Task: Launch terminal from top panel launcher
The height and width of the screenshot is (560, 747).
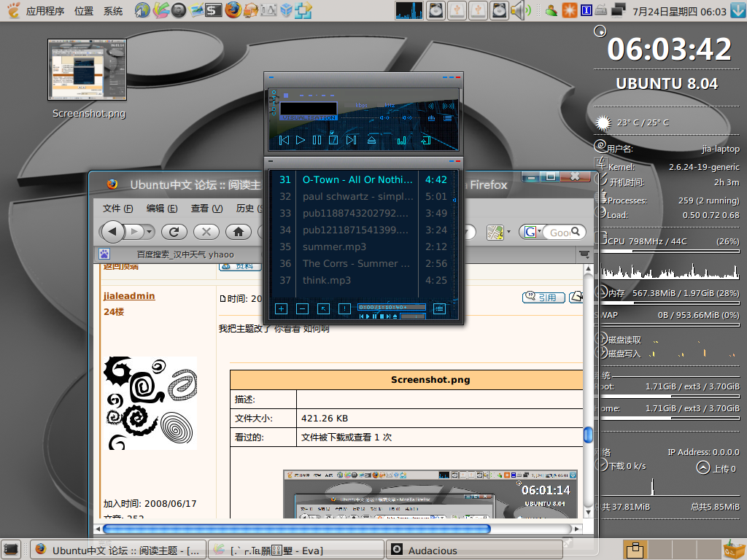Action: [214, 10]
